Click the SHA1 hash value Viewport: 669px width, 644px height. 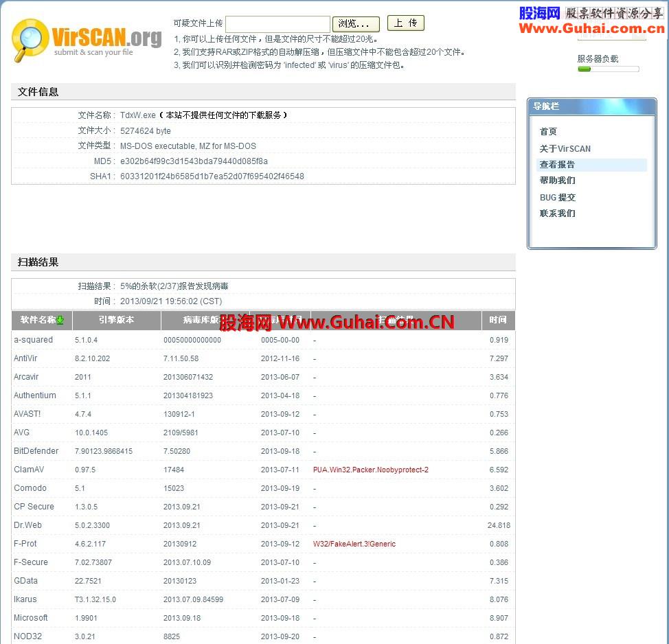tap(212, 176)
